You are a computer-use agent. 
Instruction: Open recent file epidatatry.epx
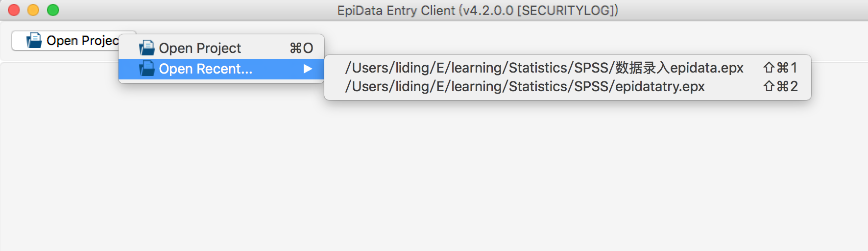(525, 87)
